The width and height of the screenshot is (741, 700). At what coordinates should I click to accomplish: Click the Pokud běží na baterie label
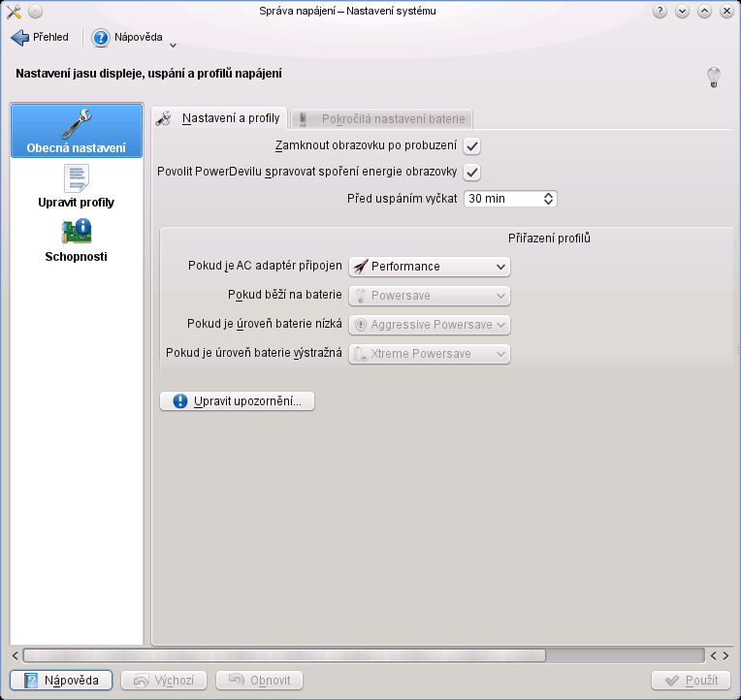click(285, 295)
